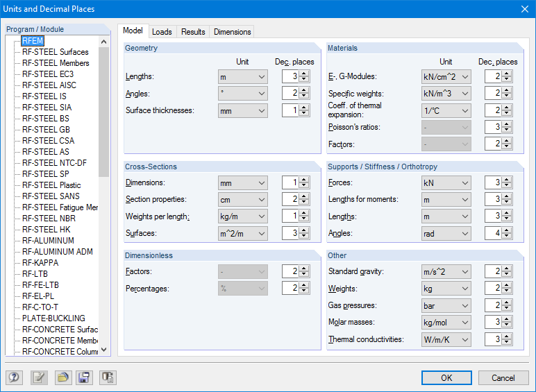Increase Lengths decimal places in Geometry
Image resolution: width=536 pixels, height=392 pixels.
304,74
